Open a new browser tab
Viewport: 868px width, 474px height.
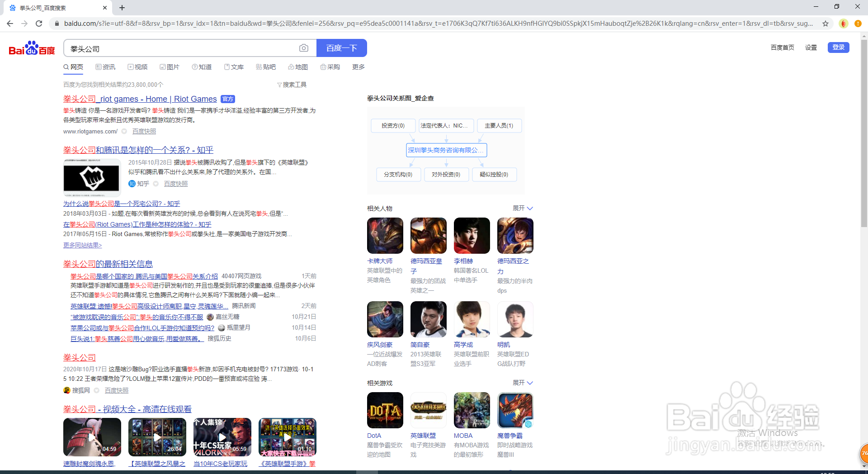coord(122,7)
